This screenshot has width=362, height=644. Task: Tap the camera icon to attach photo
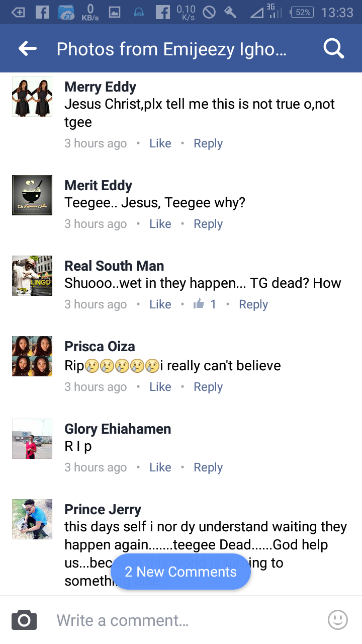(x=24, y=620)
